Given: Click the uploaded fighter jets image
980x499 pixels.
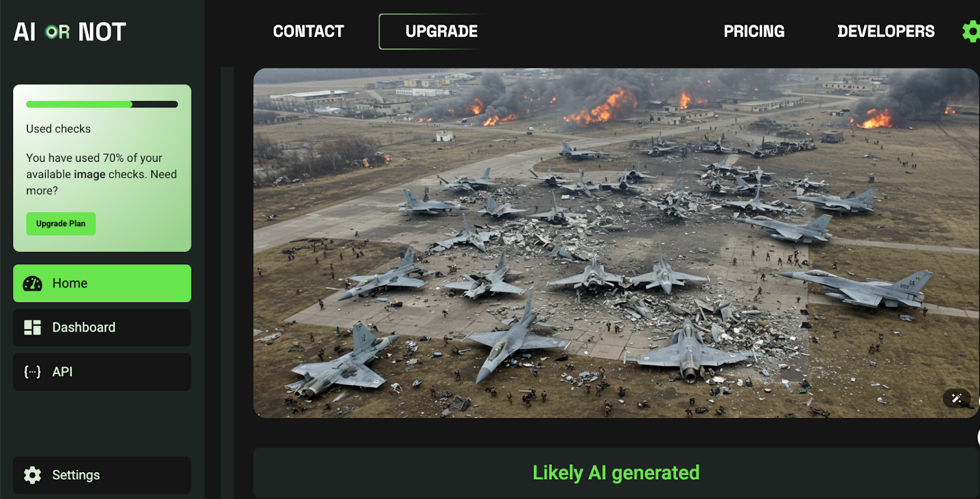Looking at the screenshot, I should (x=616, y=243).
